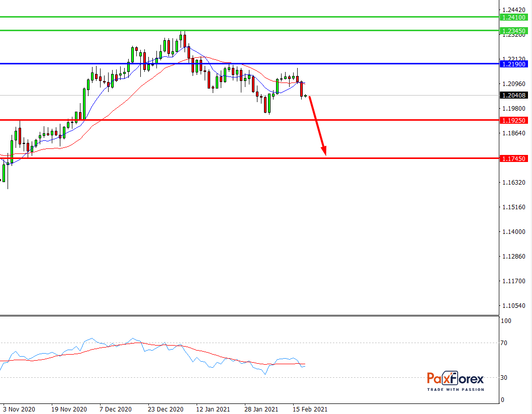This screenshot has height=414, width=532.
Task: Click the 19 Nov 2020 date label
Action: point(69,409)
